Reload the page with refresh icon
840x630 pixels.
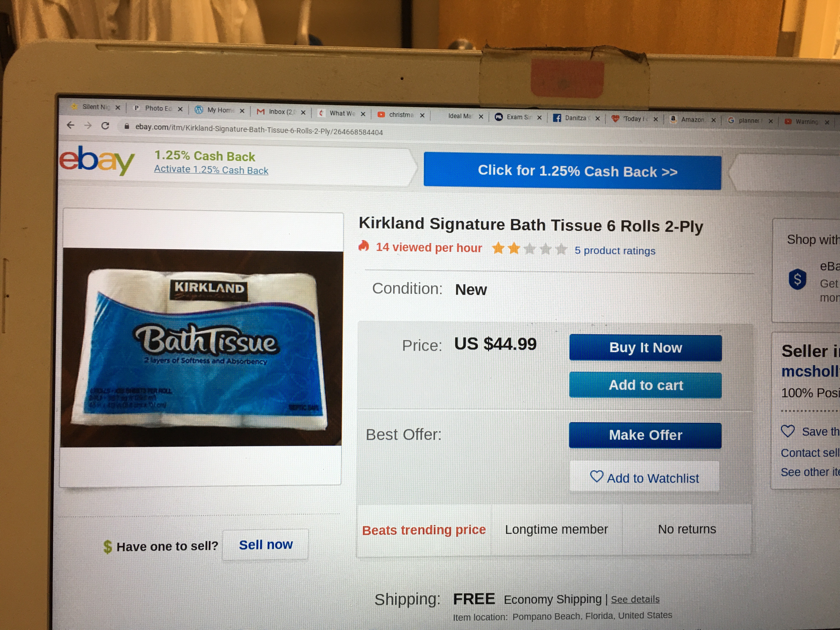click(106, 126)
